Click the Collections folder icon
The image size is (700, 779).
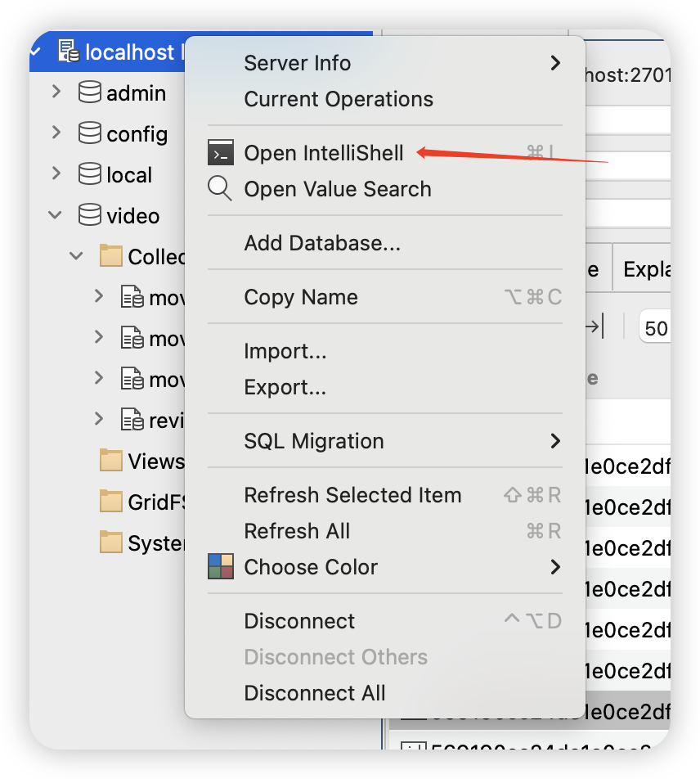tap(110, 257)
